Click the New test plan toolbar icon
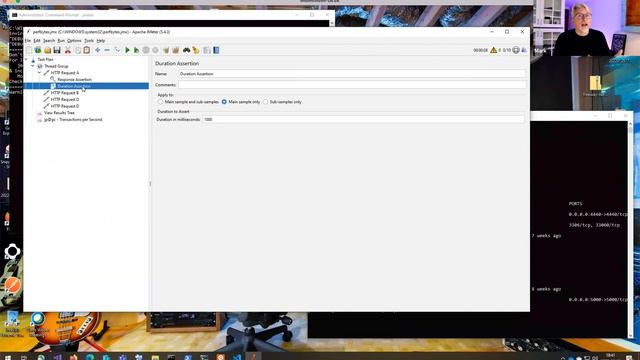 (29, 50)
